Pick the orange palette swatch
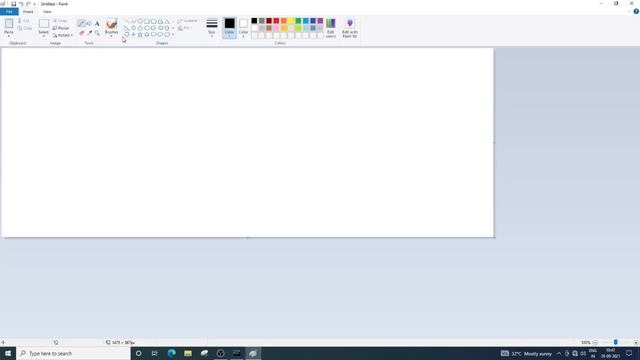This screenshot has height=360, width=640. (x=284, y=21)
